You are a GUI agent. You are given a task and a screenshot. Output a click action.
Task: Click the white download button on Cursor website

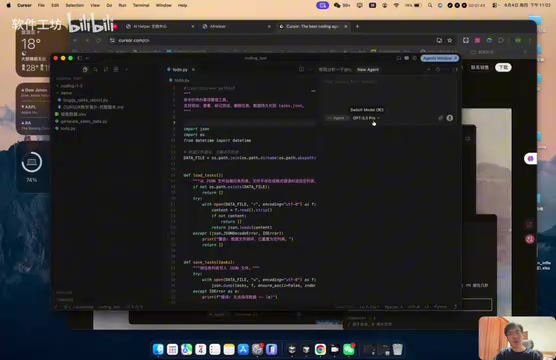(503, 67)
